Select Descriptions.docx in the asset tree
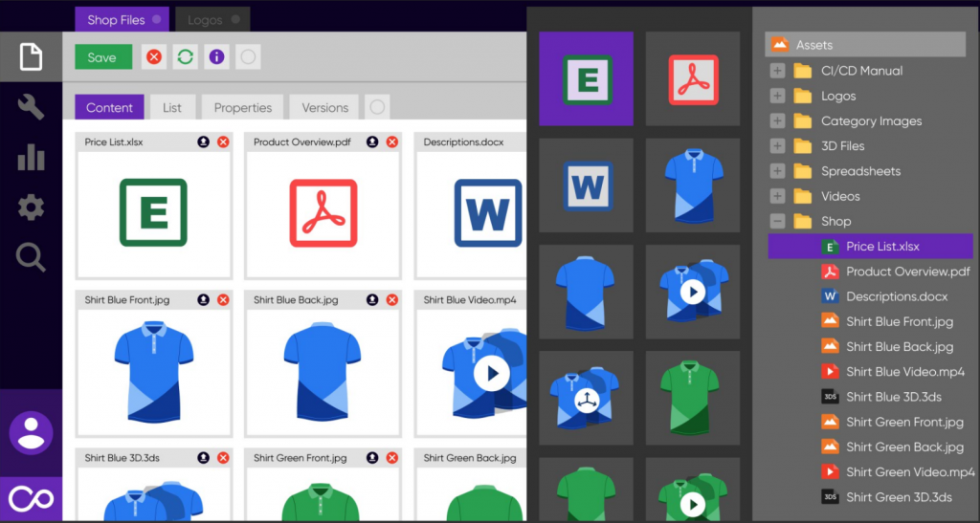 (883, 296)
